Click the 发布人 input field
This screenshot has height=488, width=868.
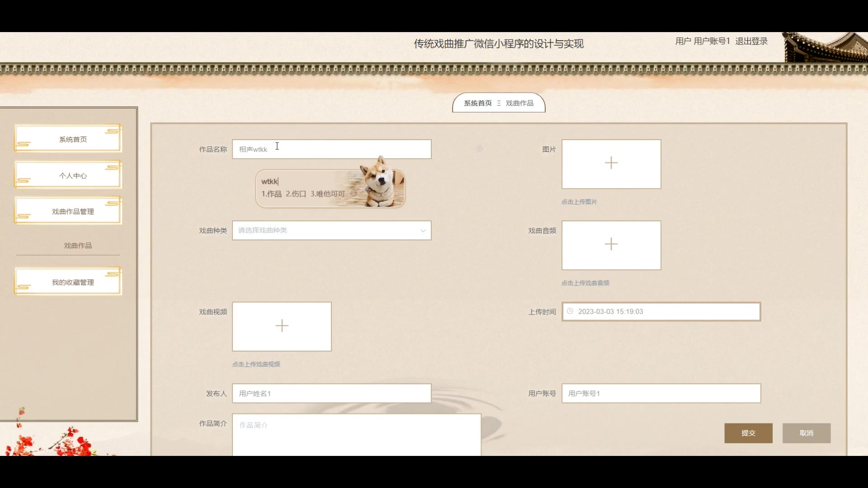(332, 393)
